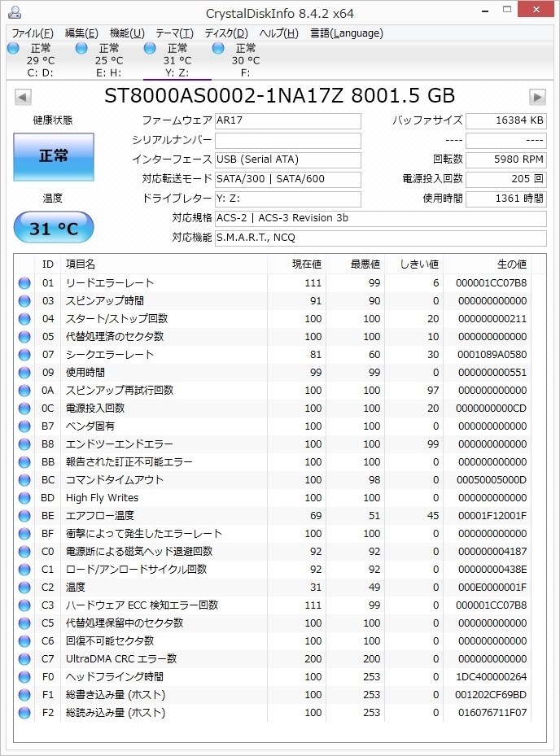Screen dimensions: 560x756
Task: Select the E: H: disk status orb
Action: 81,48
